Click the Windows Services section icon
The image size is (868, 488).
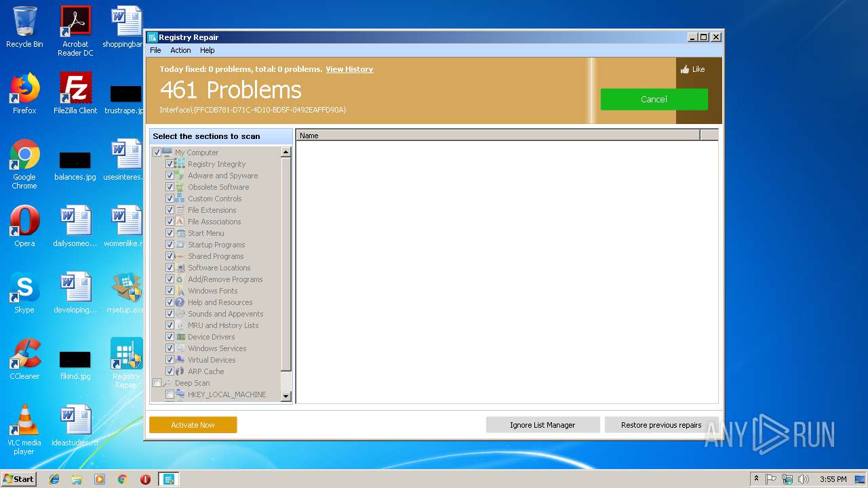[x=180, y=348]
